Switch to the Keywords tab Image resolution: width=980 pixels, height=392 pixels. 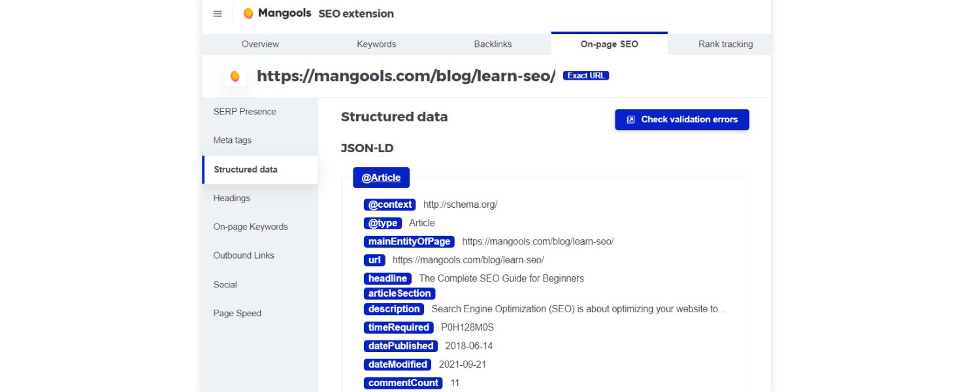[x=376, y=44]
